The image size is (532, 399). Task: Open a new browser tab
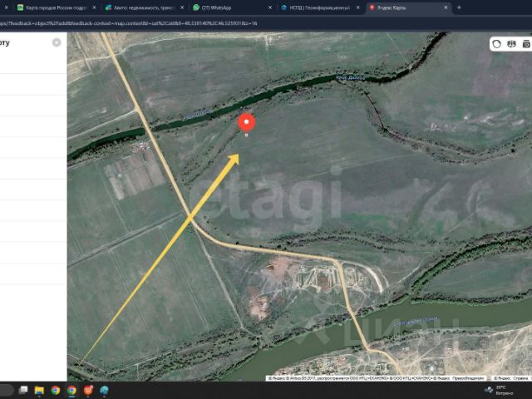(x=459, y=7)
